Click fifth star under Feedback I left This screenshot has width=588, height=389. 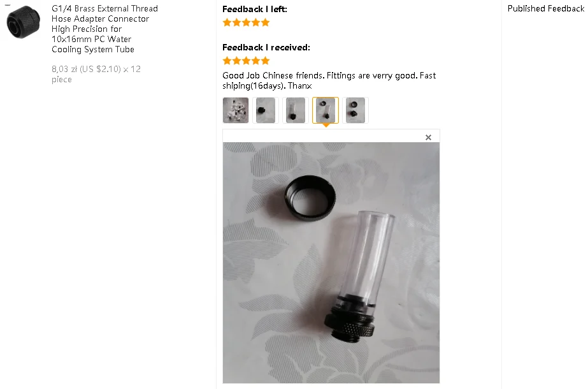tap(265, 22)
